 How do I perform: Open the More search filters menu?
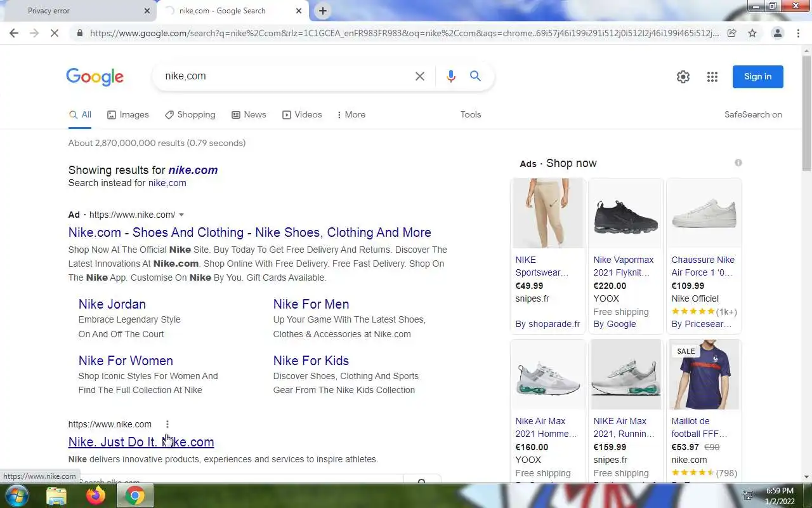[351, 115]
